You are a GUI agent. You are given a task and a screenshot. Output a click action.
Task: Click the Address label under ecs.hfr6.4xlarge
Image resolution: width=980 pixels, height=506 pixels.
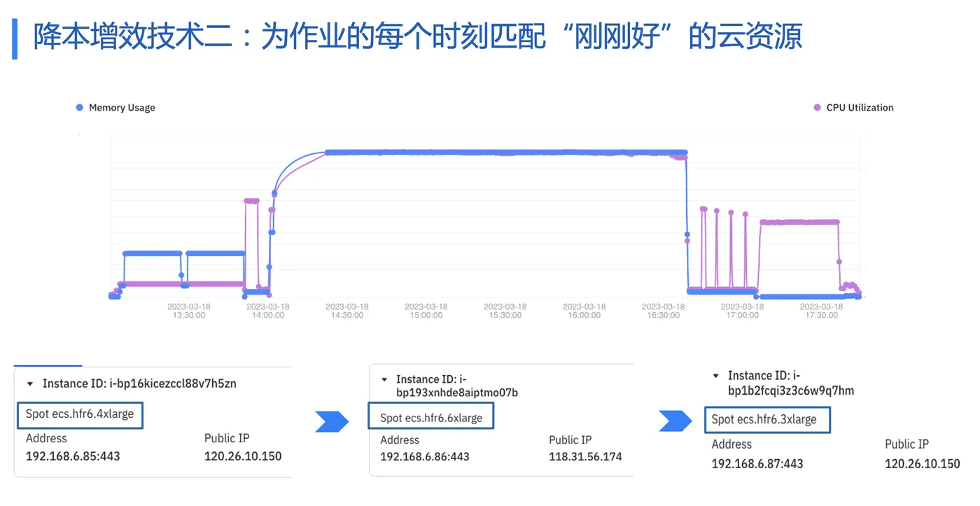[x=46, y=438]
